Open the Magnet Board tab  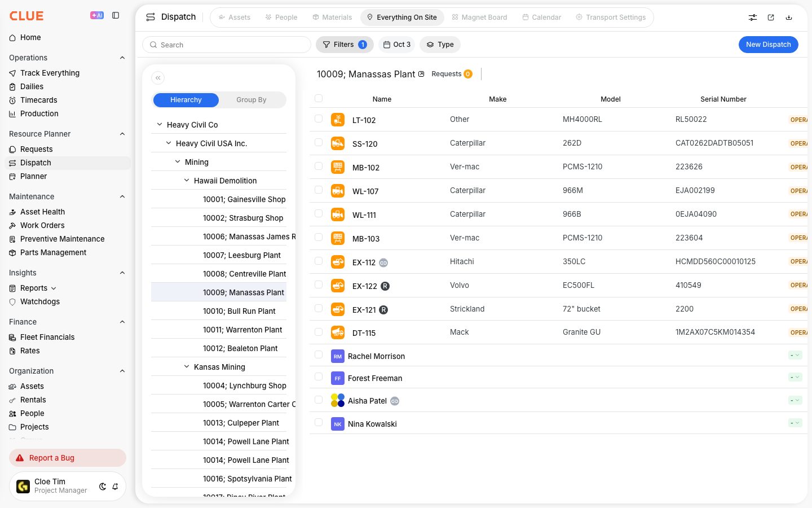(x=479, y=17)
